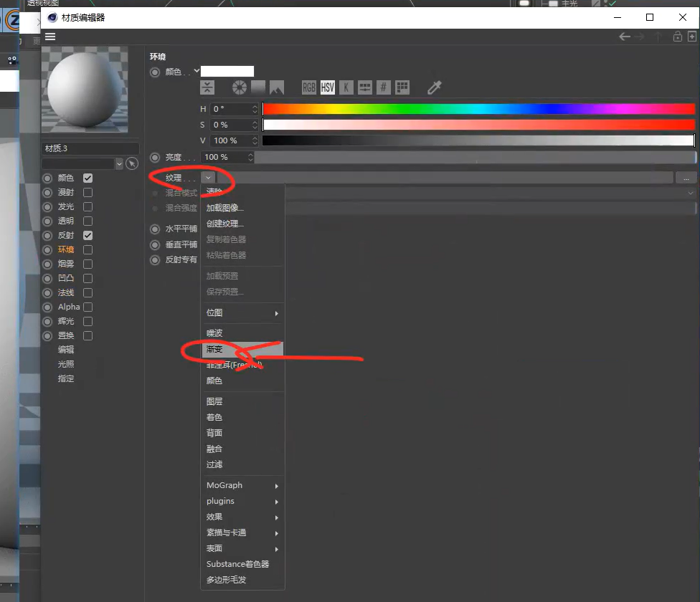Click the texture browse '...' button

[x=686, y=177]
